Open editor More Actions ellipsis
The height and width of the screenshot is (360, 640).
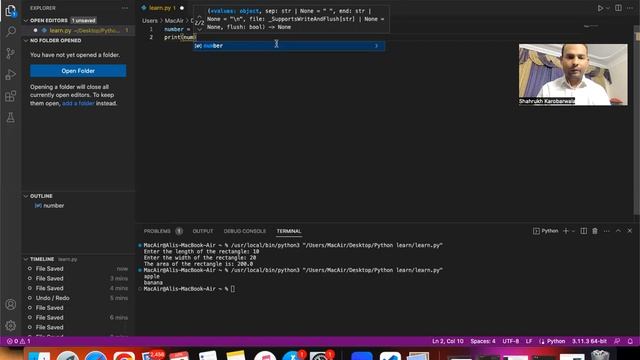[630, 8]
